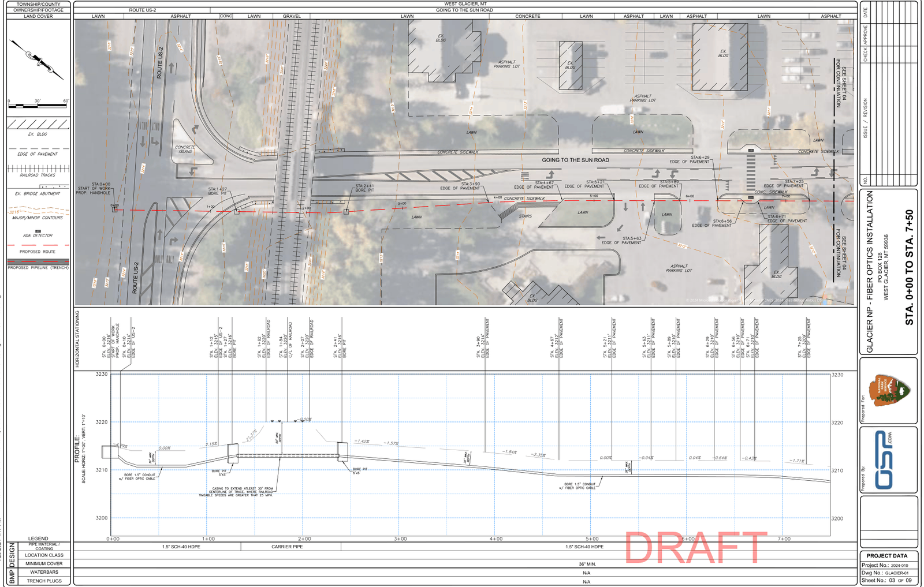This screenshot has height=587, width=924.
Task: Select the proposed pipeline (trench) legend symbol
Action: pos(38,262)
